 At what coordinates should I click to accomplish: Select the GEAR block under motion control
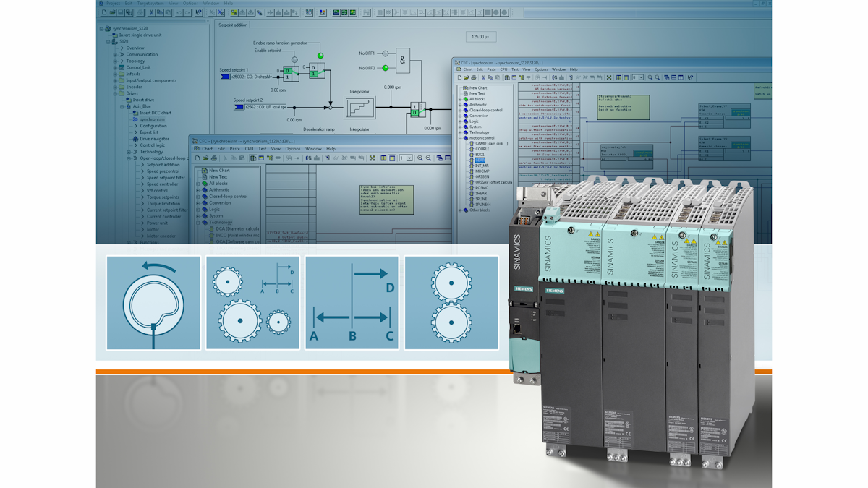pos(480,159)
